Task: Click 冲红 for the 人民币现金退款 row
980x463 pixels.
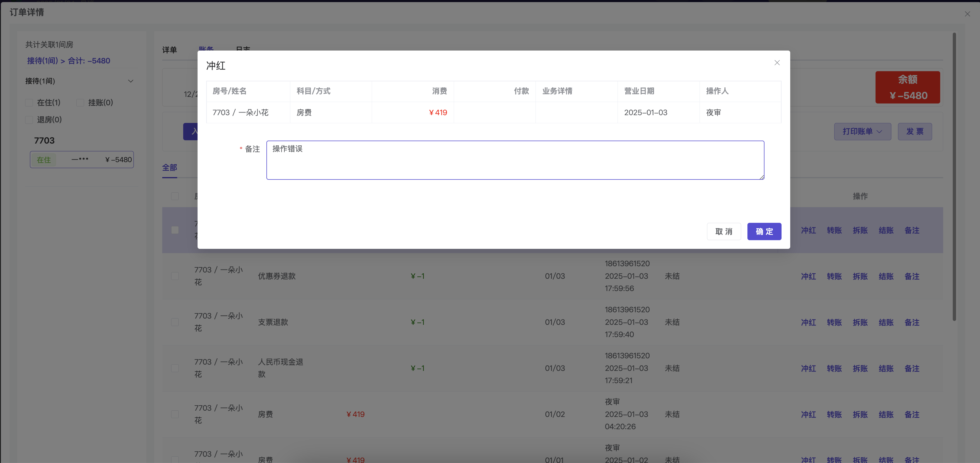Action: tap(808, 368)
